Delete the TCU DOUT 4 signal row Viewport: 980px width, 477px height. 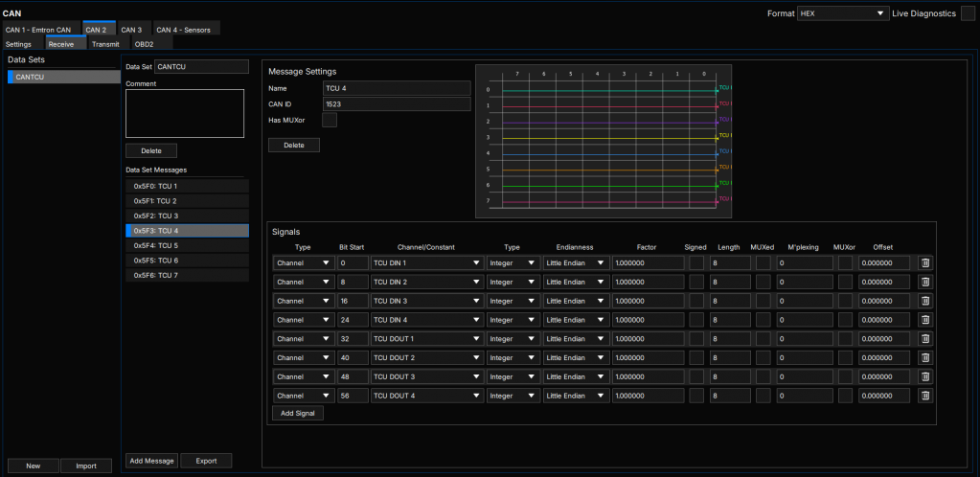pos(924,396)
